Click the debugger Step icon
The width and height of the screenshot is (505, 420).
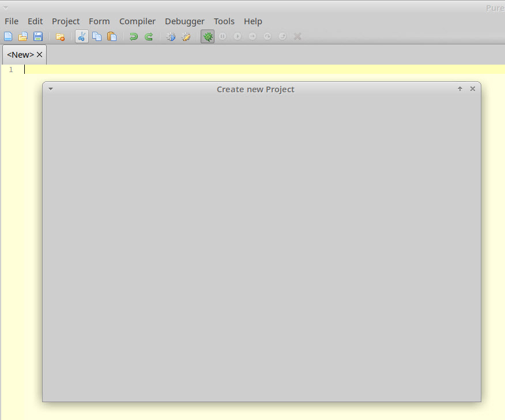coord(252,36)
